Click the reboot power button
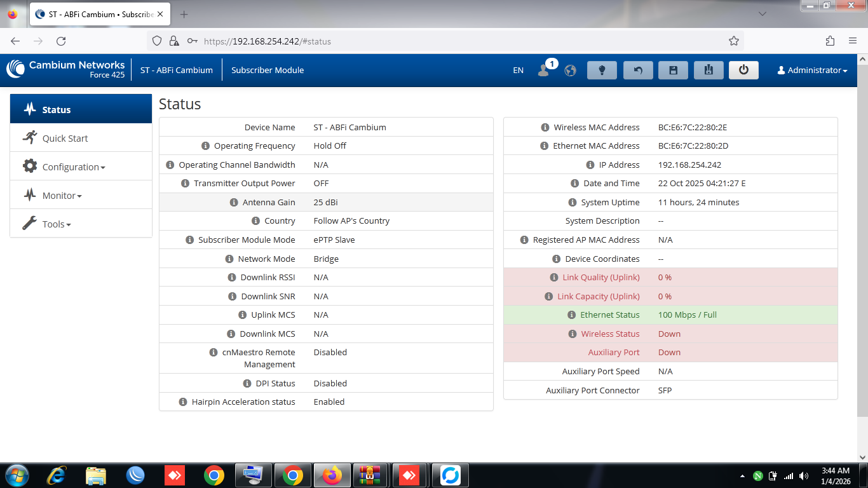 (x=743, y=71)
